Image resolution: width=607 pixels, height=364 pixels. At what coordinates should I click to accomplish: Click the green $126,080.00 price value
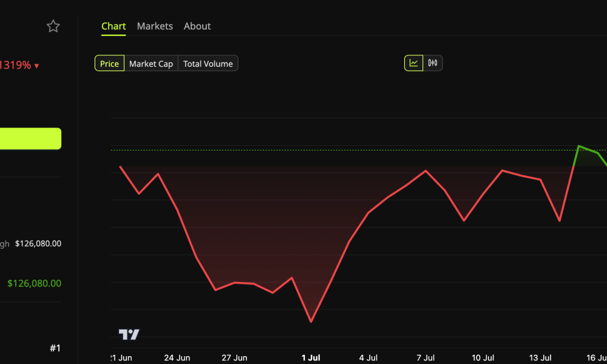point(34,283)
